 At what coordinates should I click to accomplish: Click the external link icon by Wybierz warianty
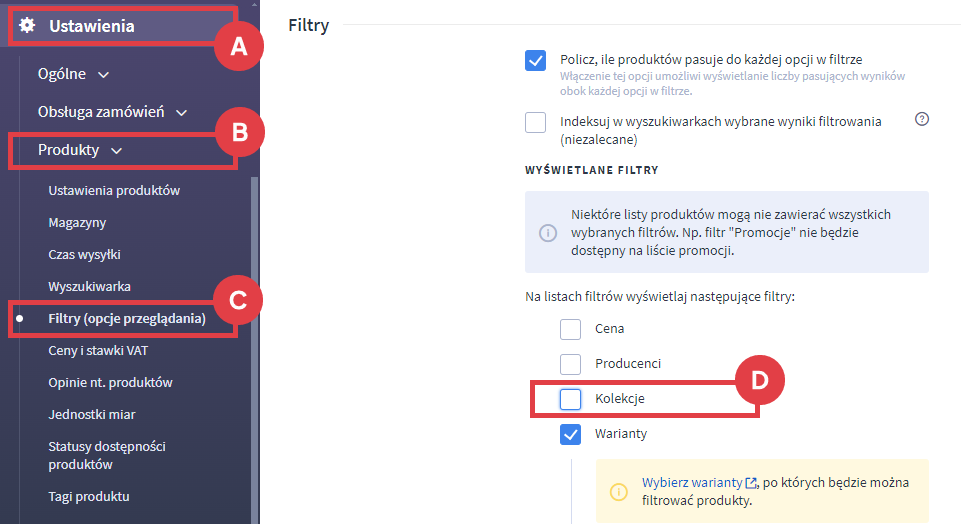tap(752, 483)
